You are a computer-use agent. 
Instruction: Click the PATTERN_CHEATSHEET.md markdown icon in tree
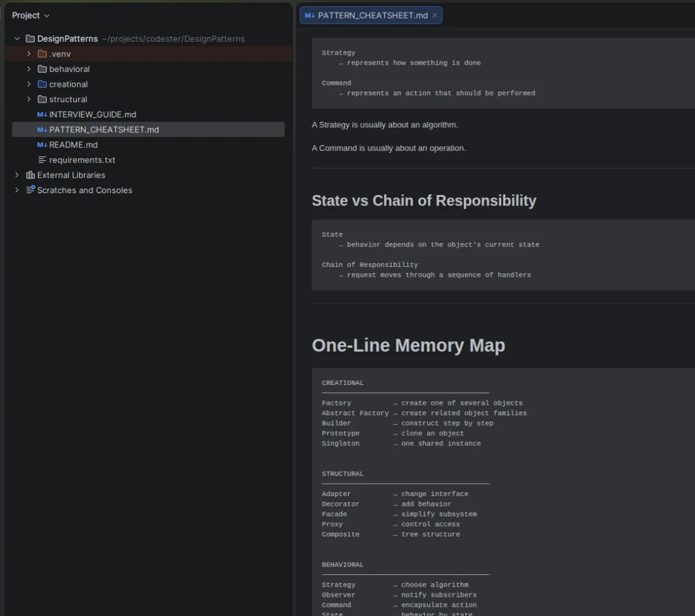(42, 130)
